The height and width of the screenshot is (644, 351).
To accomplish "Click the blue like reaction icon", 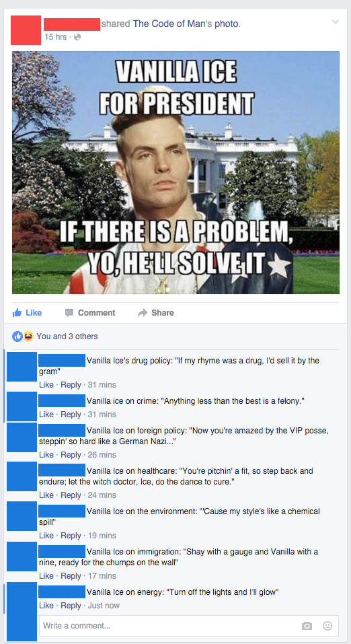I will [x=17, y=336].
